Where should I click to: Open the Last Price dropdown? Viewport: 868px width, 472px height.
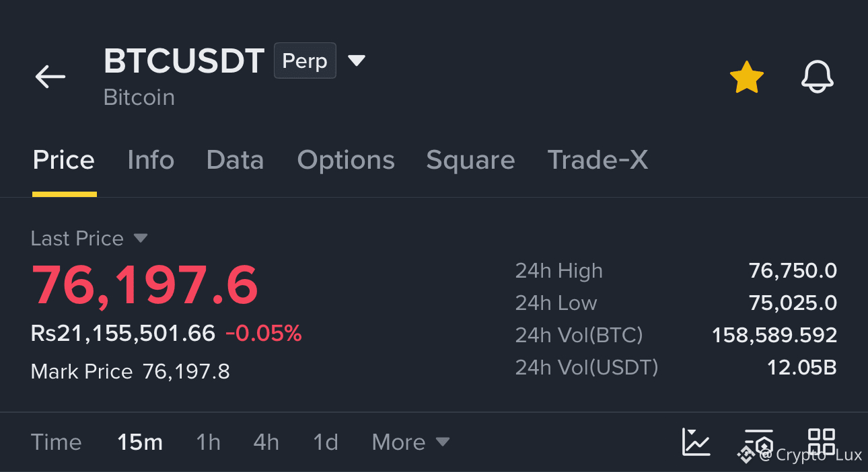(89, 239)
